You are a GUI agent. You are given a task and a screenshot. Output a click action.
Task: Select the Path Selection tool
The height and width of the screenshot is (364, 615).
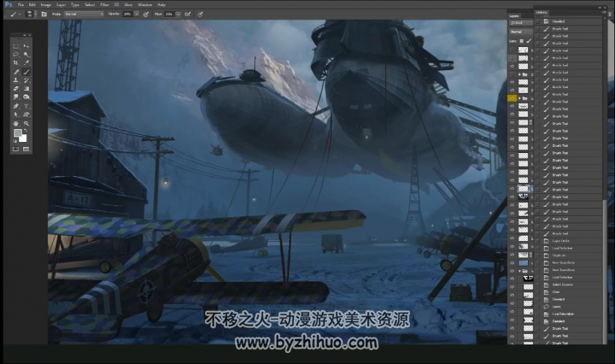(x=16, y=115)
